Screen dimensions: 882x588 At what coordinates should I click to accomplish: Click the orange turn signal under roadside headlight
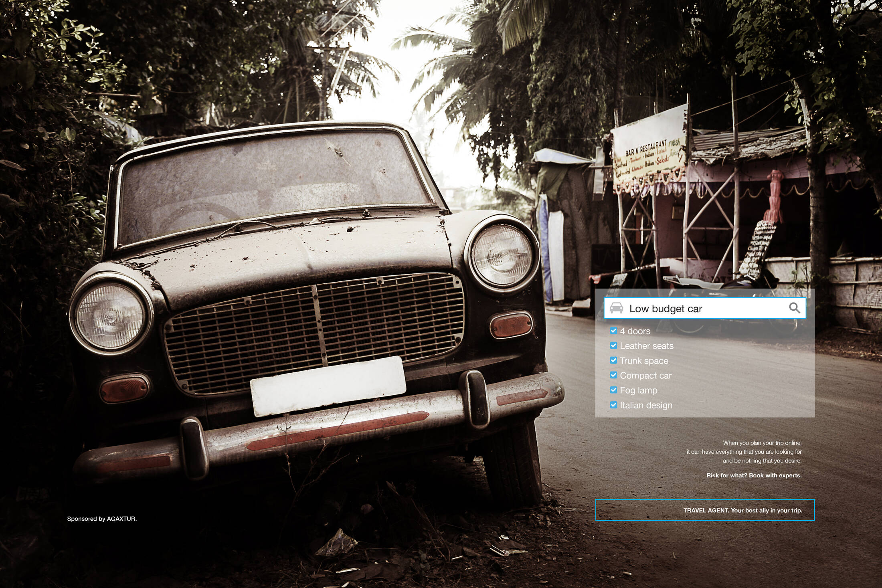tap(510, 325)
